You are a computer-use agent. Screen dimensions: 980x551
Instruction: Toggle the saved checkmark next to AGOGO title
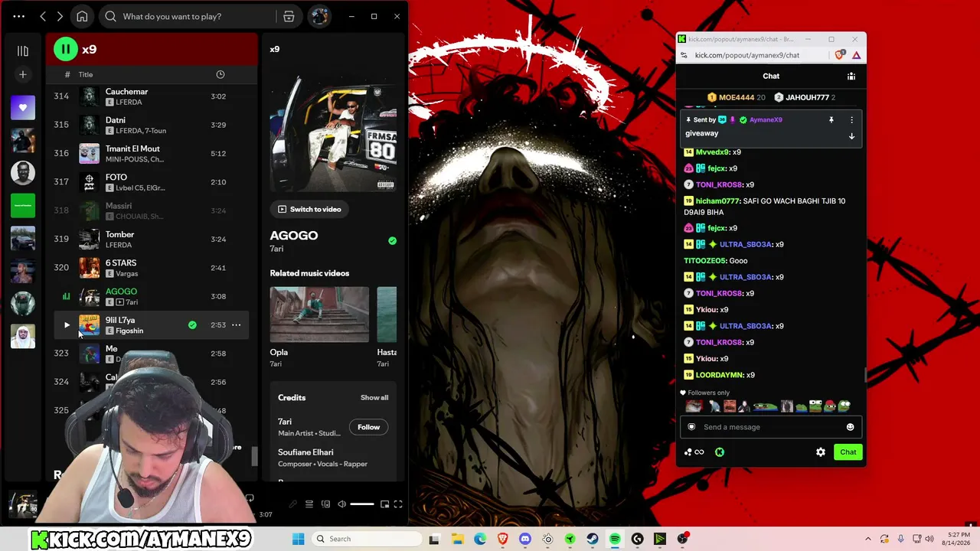pyautogui.click(x=392, y=240)
